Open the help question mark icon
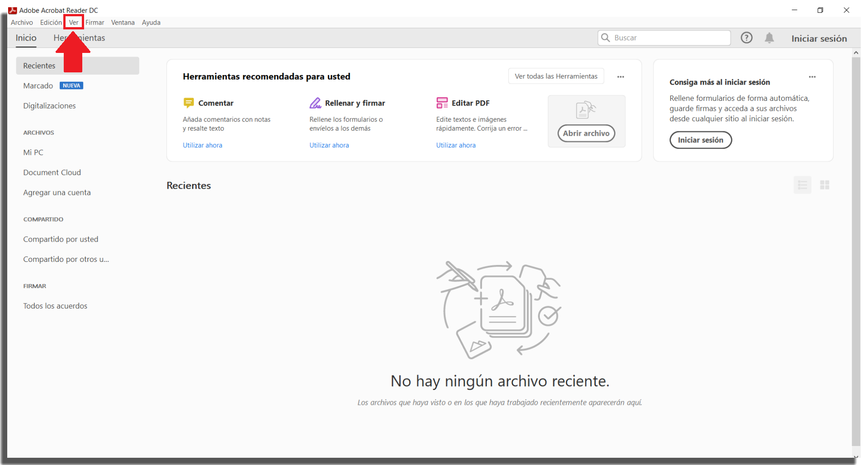Image resolution: width=868 pixels, height=465 pixels. click(x=746, y=38)
